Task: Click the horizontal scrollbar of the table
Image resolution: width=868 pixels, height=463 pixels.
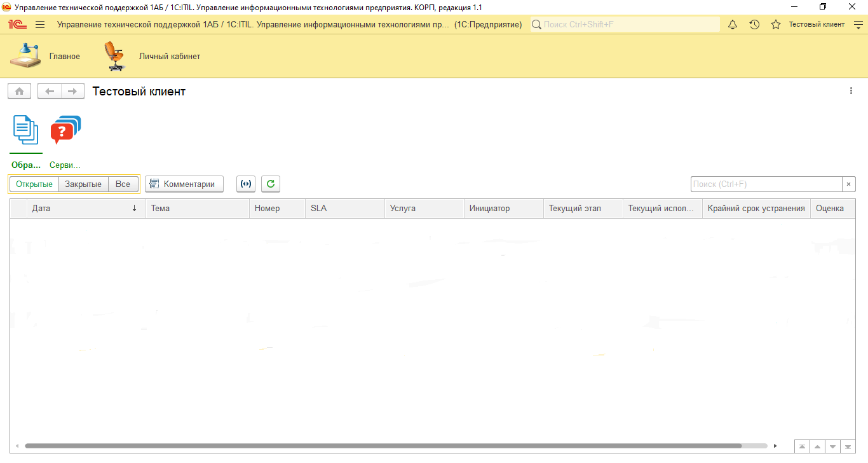Action: coord(381,446)
